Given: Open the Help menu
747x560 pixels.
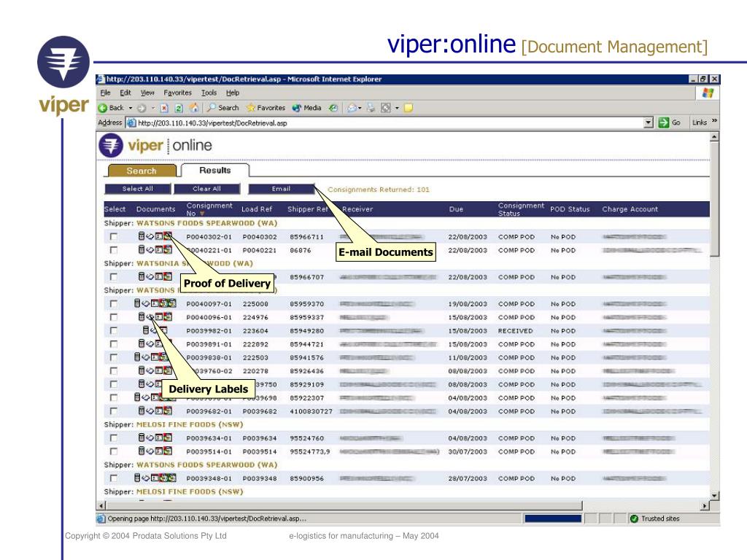Looking at the screenshot, I should tap(233, 93).
